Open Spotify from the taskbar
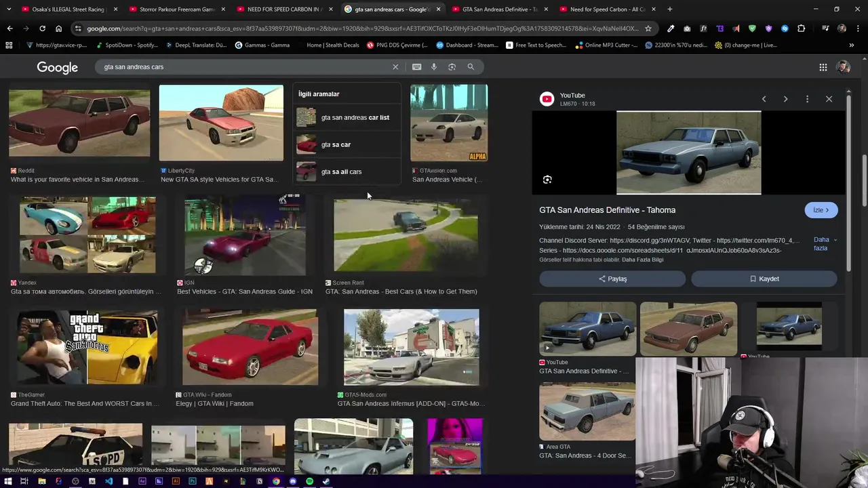The height and width of the screenshot is (488, 868). point(309,481)
